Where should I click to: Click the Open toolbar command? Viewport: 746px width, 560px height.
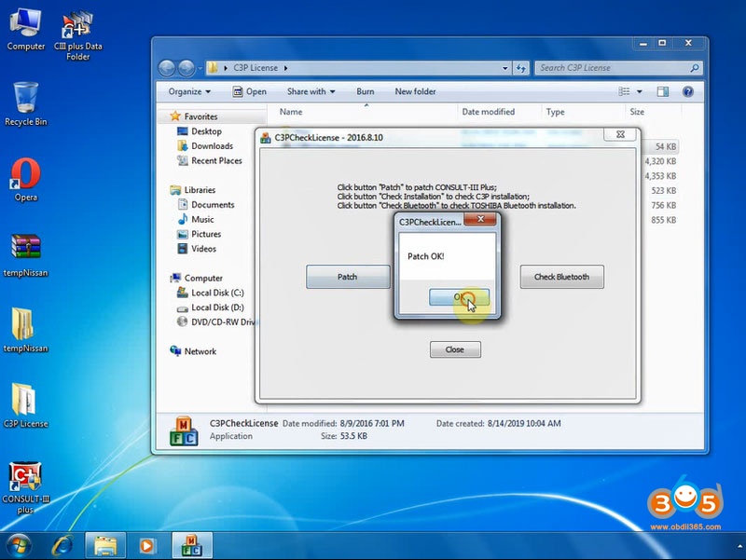click(x=249, y=91)
